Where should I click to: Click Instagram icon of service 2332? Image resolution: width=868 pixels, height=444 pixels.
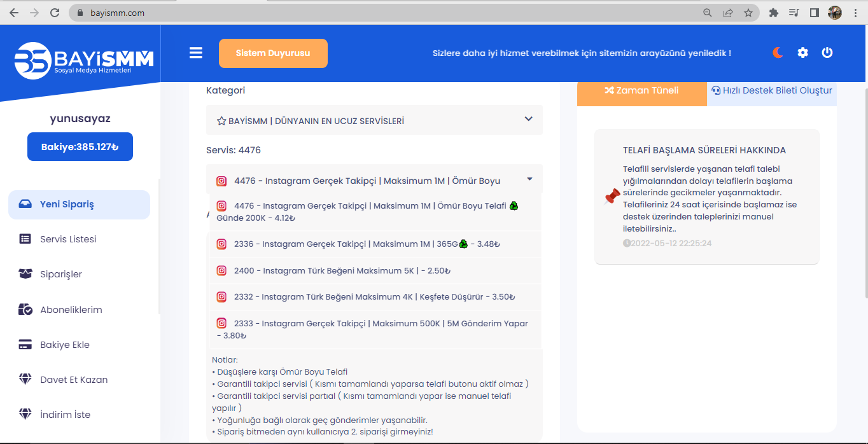221,296
